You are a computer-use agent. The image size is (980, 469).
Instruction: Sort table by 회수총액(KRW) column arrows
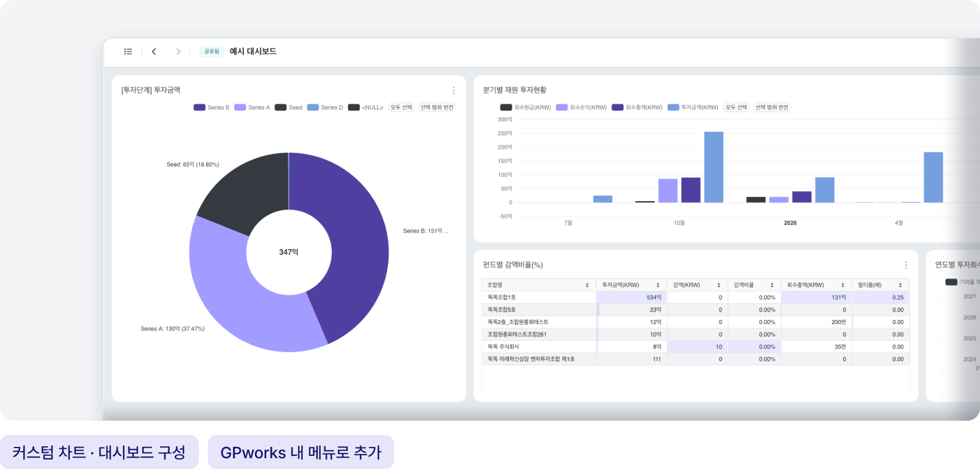(843, 285)
